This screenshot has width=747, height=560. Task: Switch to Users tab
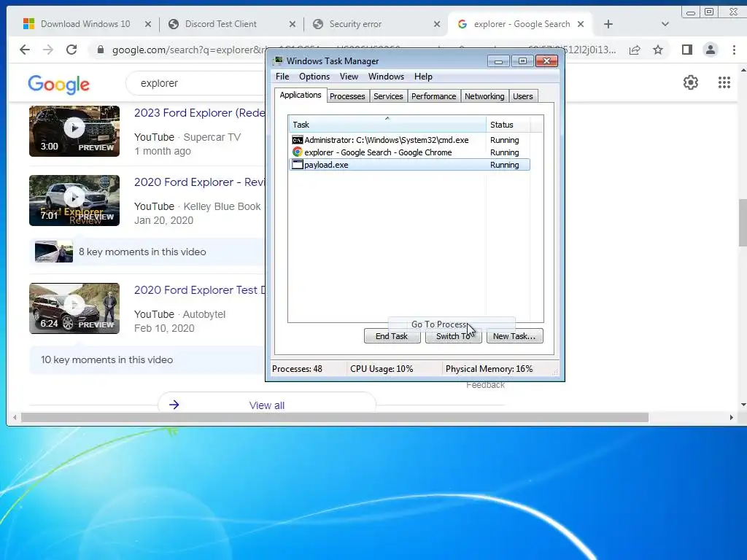522,96
